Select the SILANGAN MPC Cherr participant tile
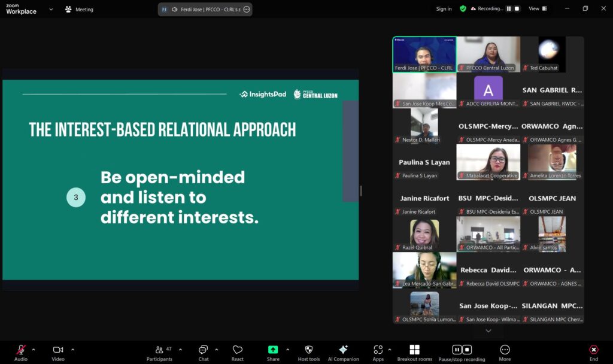Viewport: 613px width, 364px height. (553, 306)
